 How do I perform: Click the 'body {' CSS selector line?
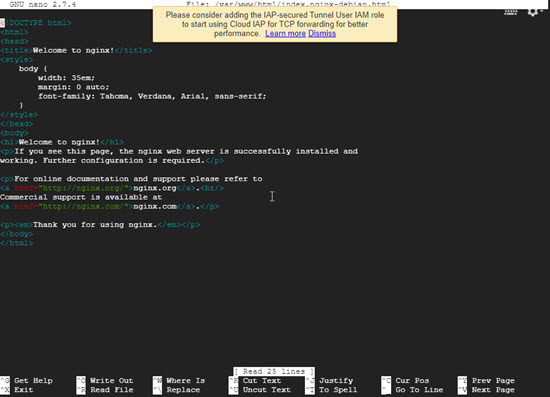(x=33, y=69)
